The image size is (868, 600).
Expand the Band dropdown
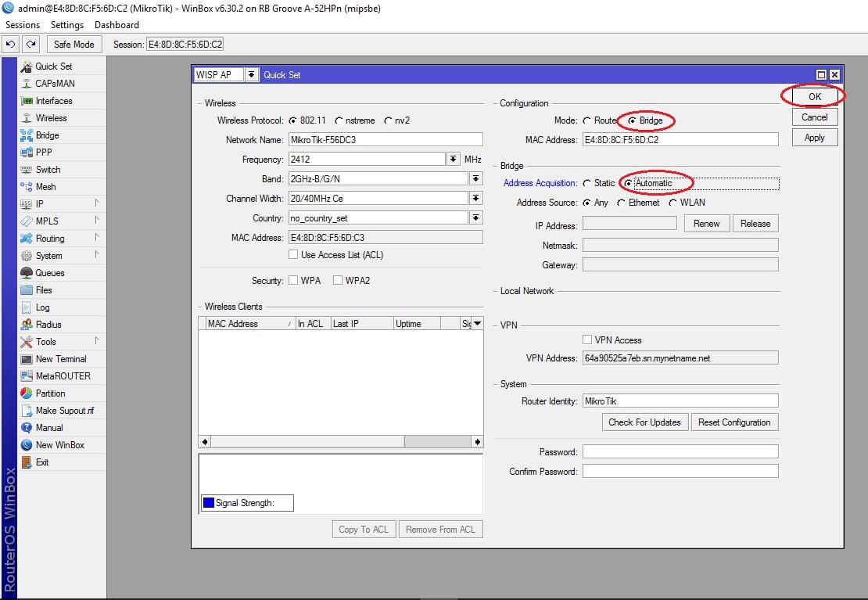pyautogui.click(x=475, y=178)
